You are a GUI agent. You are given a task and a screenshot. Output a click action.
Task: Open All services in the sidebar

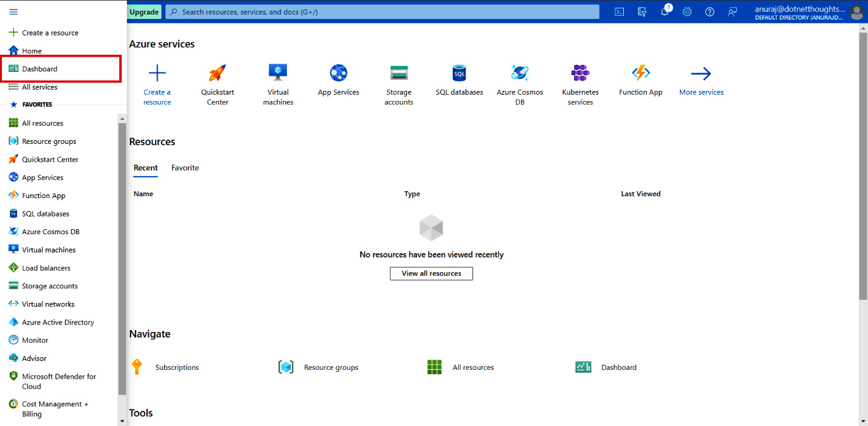(33, 87)
